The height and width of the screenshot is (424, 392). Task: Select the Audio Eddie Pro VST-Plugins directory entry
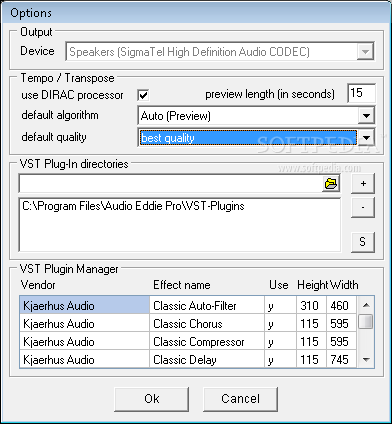pos(133,206)
